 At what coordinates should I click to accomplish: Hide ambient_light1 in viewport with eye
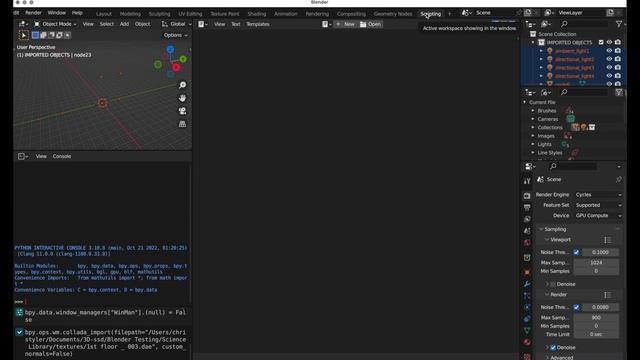(x=609, y=51)
